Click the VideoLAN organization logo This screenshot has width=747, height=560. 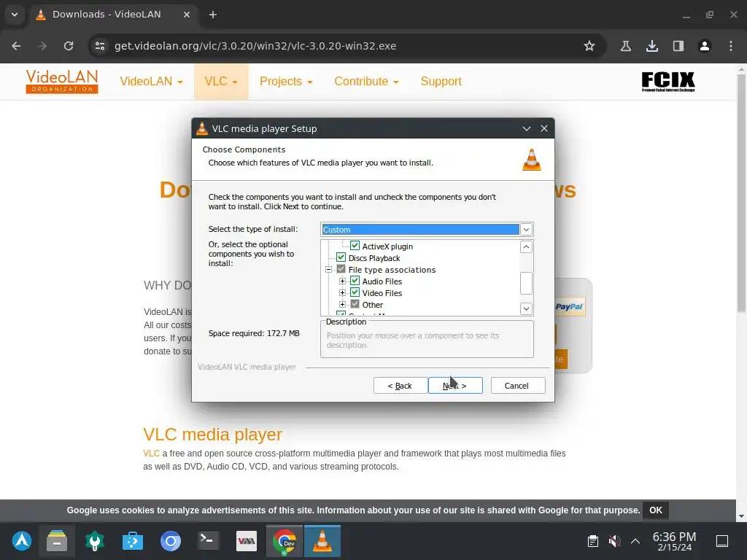(62, 82)
